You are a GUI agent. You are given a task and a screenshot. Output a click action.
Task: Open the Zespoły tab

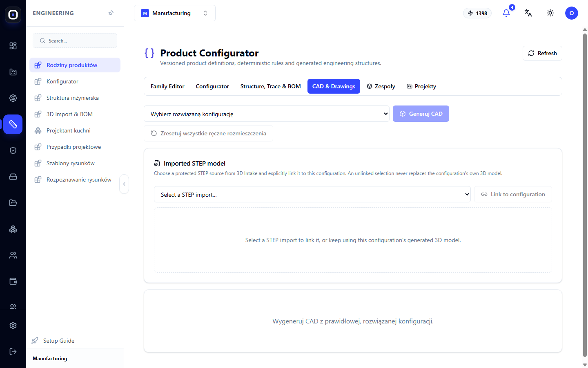click(381, 86)
